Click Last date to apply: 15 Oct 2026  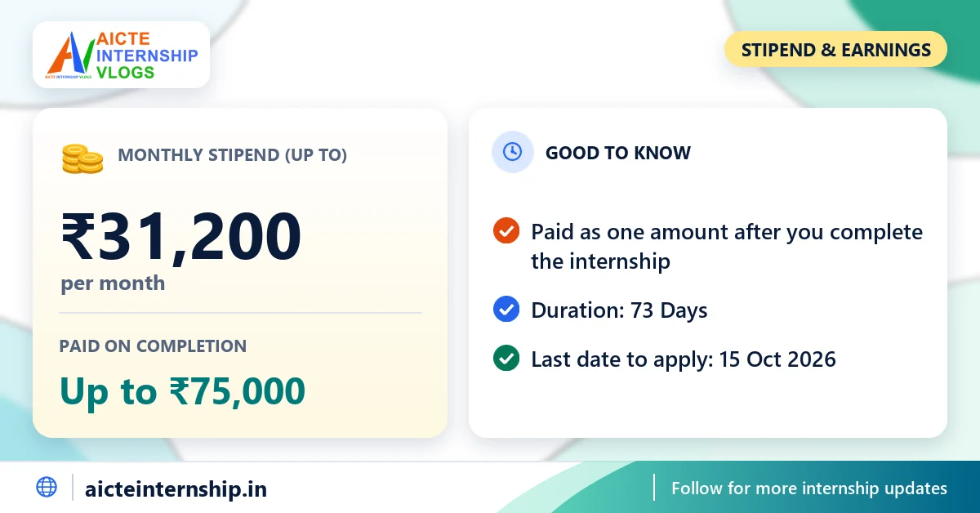(684, 359)
